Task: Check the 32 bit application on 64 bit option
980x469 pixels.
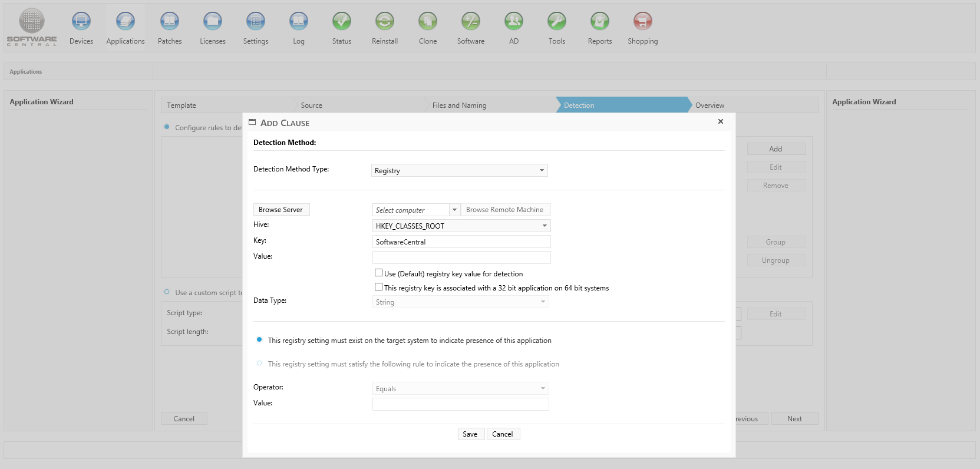Action: [x=379, y=287]
